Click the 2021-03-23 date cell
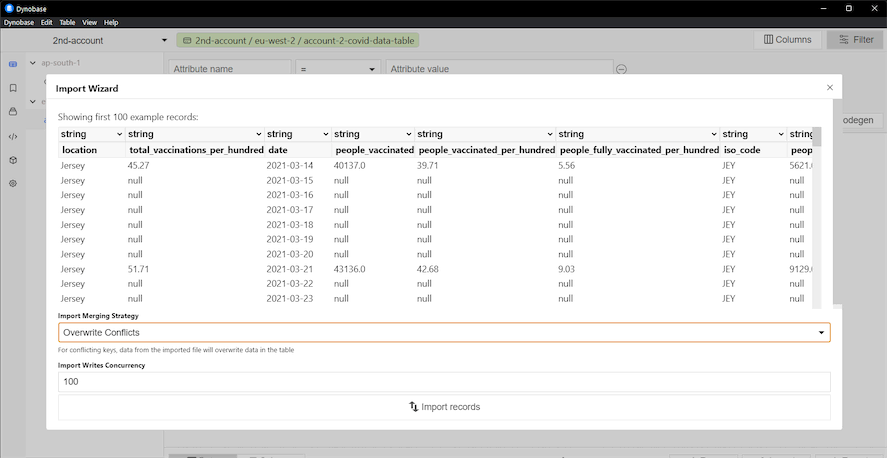This screenshot has width=887, height=458. (290, 299)
